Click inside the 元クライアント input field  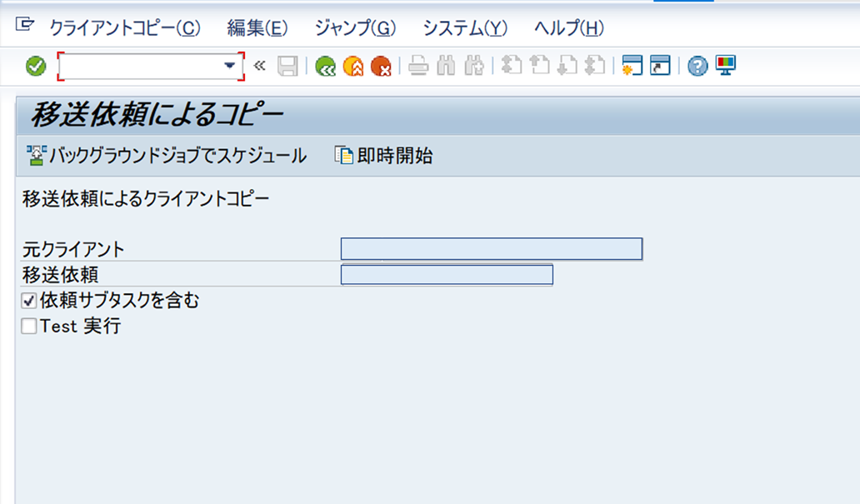click(490, 248)
